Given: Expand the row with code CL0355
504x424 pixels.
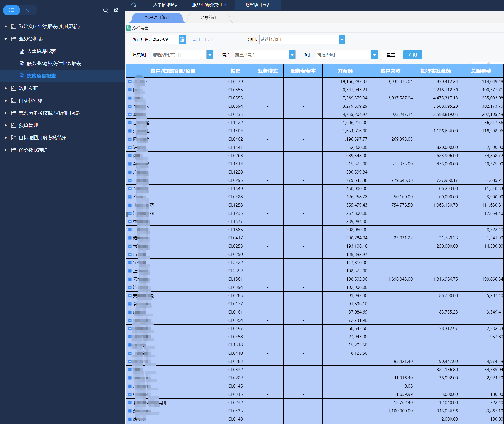Looking at the screenshot, I should pyautogui.click(x=130, y=90).
